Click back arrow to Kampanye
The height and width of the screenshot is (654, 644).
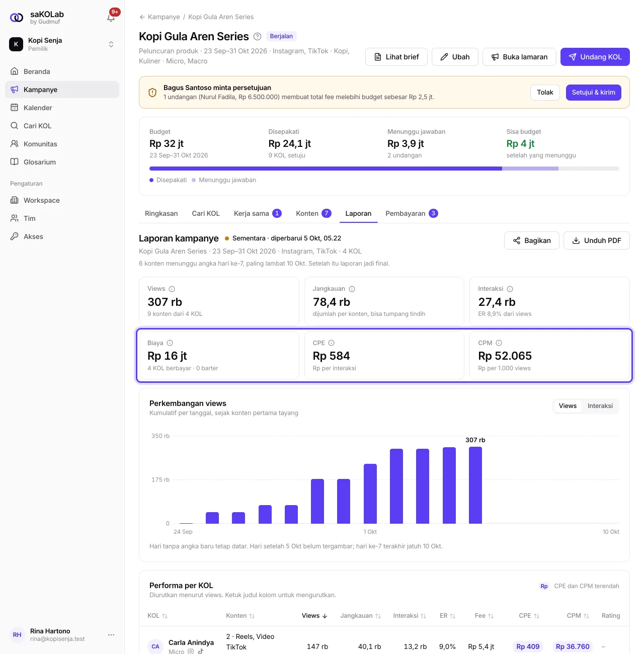[x=142, y=17]
